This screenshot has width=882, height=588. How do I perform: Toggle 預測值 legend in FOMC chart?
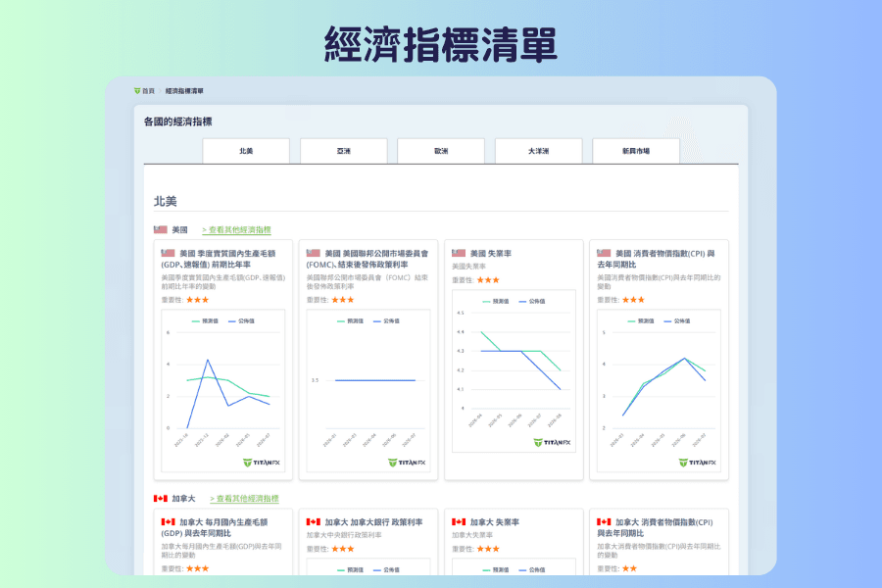click(x=350, y=321)
